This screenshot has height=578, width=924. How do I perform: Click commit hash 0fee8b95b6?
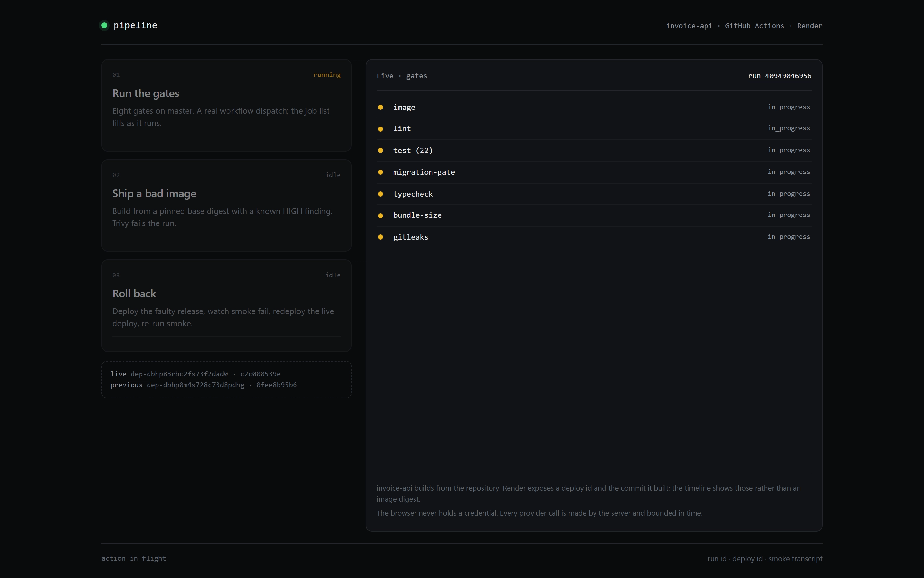coord(277,385)
